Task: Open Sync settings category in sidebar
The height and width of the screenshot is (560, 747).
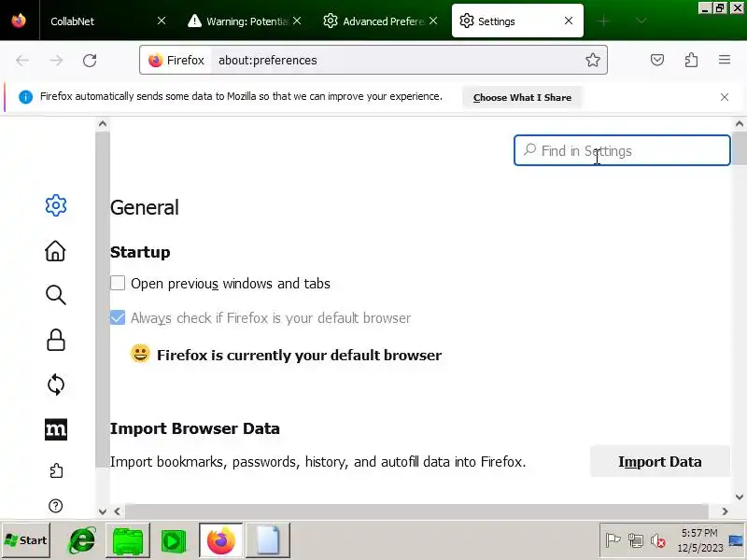Action: tap(56, 385)
